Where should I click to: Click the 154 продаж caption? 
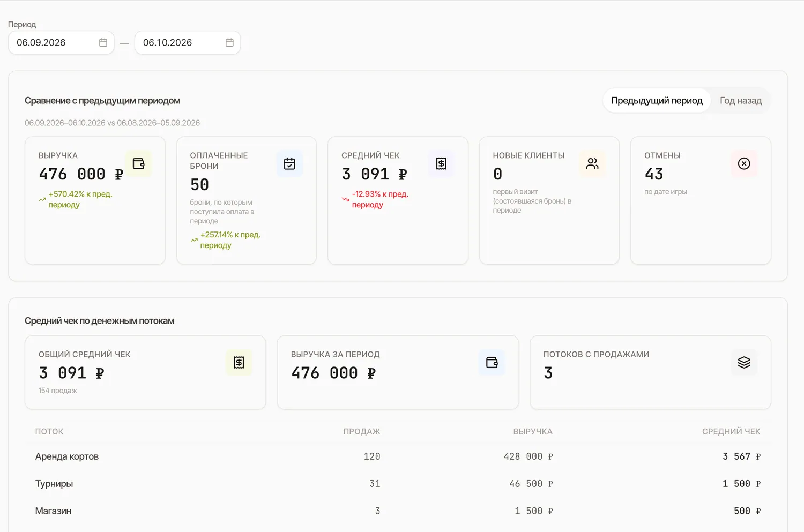point(57,391)
